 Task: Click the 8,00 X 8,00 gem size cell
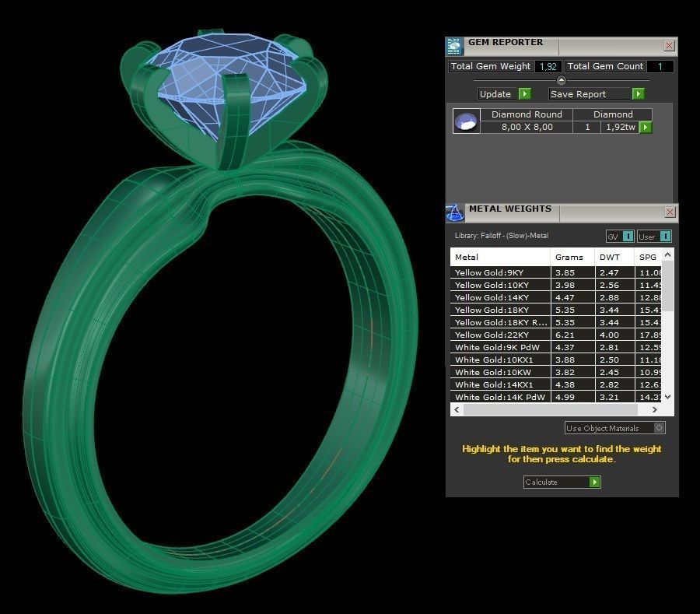[x=527, y=128]
